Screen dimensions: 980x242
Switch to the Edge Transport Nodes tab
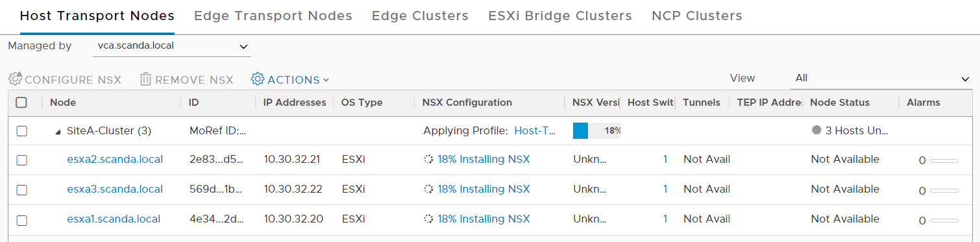pos(273,16)
